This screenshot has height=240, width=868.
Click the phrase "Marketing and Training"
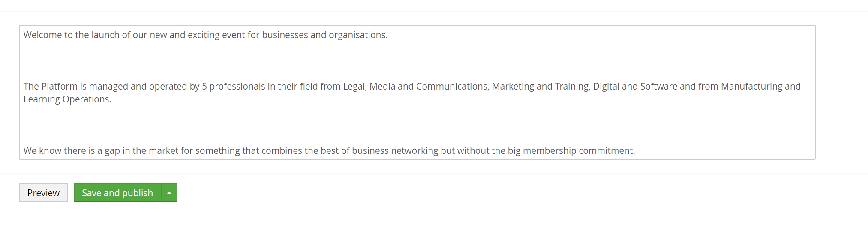tap(540, 87)
